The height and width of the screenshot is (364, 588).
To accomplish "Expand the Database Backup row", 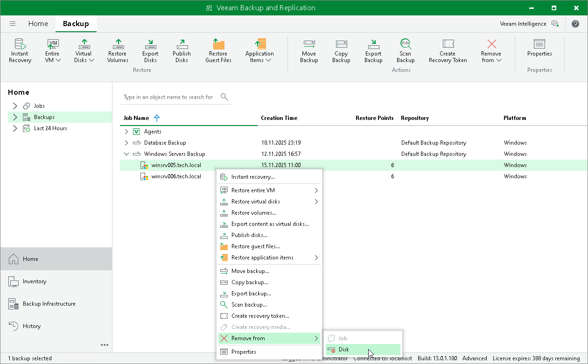I will [x=126, y=143].
